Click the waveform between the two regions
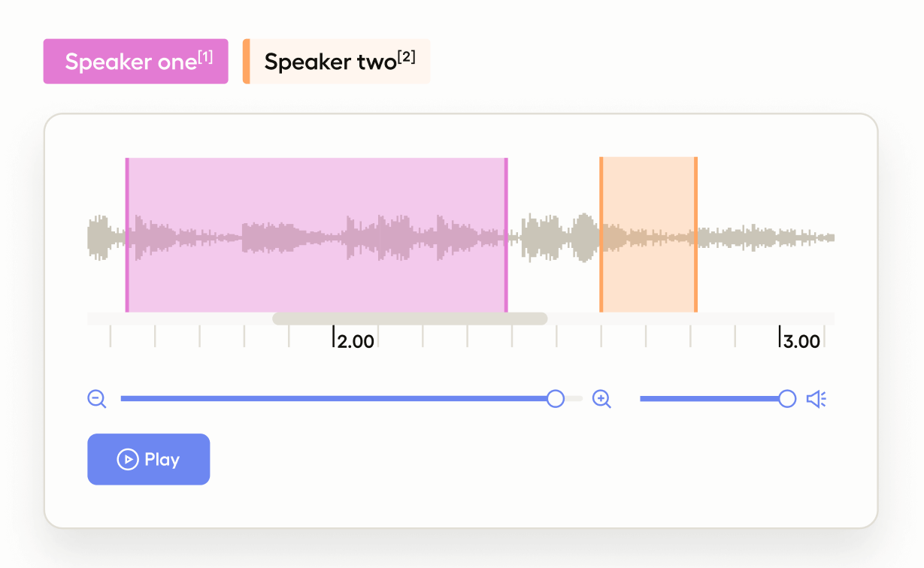924x568 pixels. click(553, 237)
